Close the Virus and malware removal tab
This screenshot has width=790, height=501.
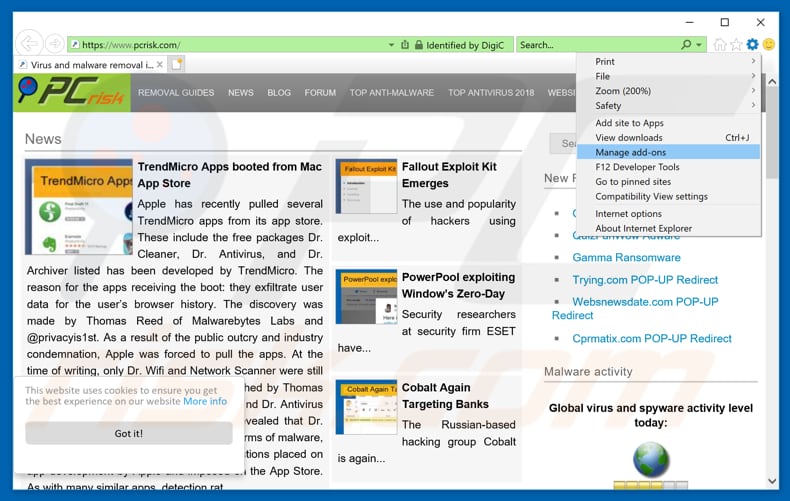click(159, 65)
